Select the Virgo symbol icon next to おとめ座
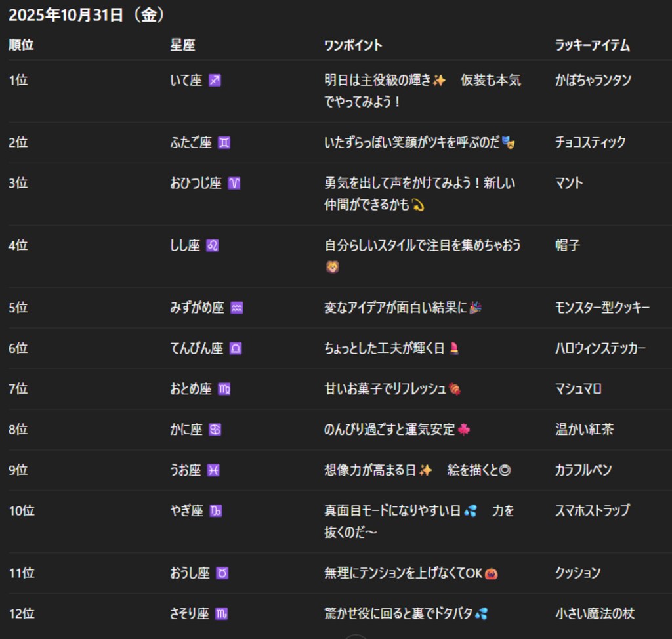The image size is (672, 639). pos(226,388)
